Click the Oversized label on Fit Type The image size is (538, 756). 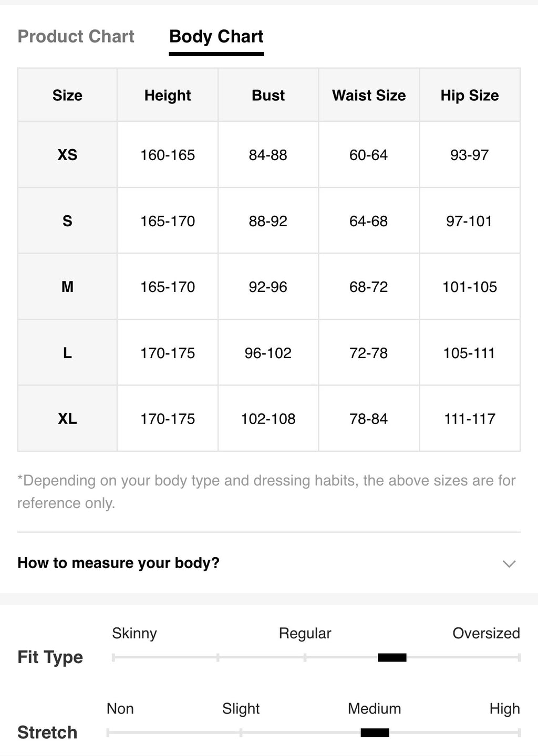[486, 633]
